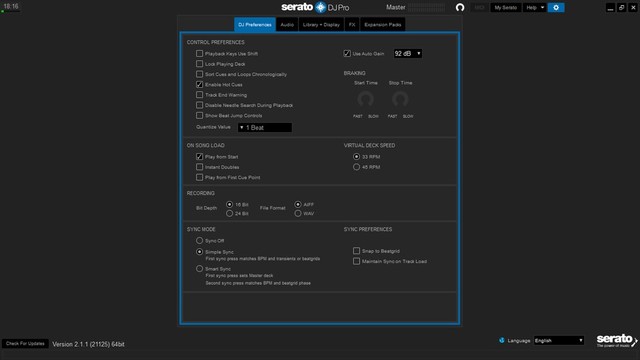The width and height of the screenshot is (640, 360).
Task: Click the Version 2.1.1 text
Action: (88, 344)
